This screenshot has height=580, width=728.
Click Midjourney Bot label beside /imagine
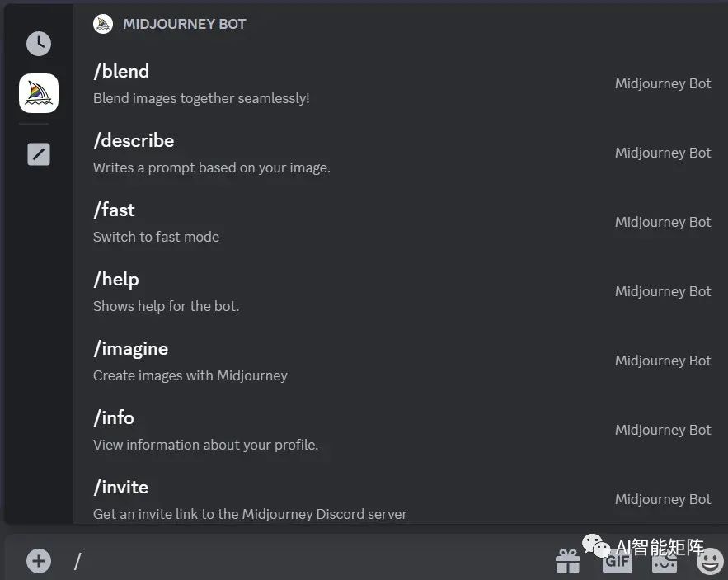click(663, 361)
